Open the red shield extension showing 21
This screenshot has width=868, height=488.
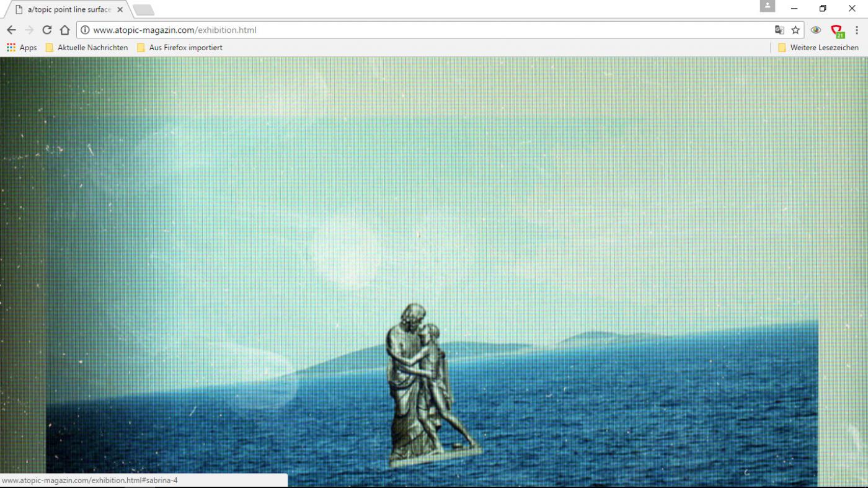tap(836, 30)
